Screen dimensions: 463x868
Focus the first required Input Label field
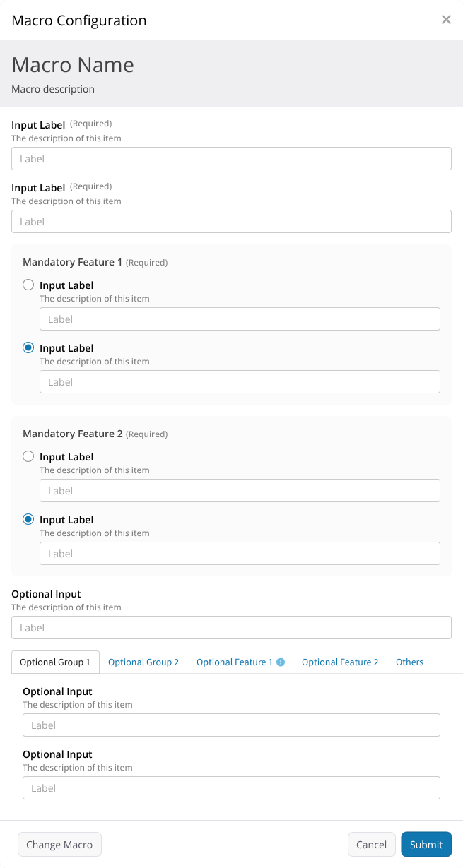[231, 159]
